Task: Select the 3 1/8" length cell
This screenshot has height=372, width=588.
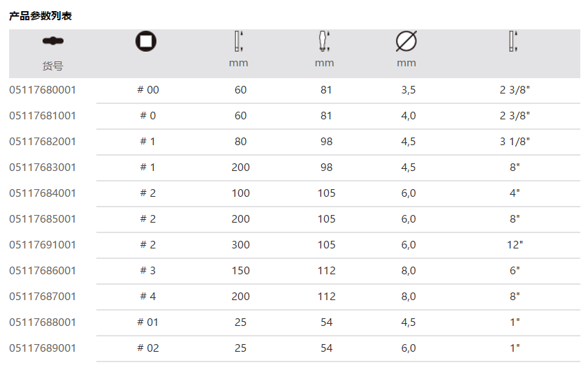Action: (x=515, y=142)
